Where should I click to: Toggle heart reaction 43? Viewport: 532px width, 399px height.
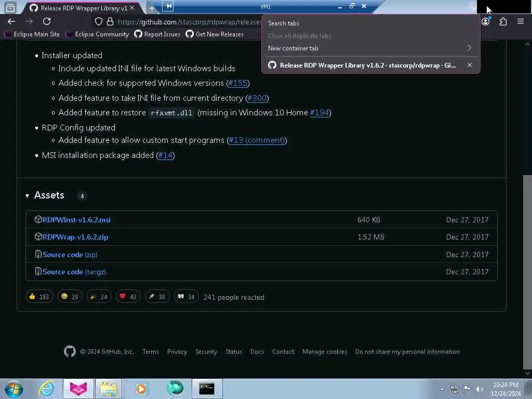(x=128, y=297)
